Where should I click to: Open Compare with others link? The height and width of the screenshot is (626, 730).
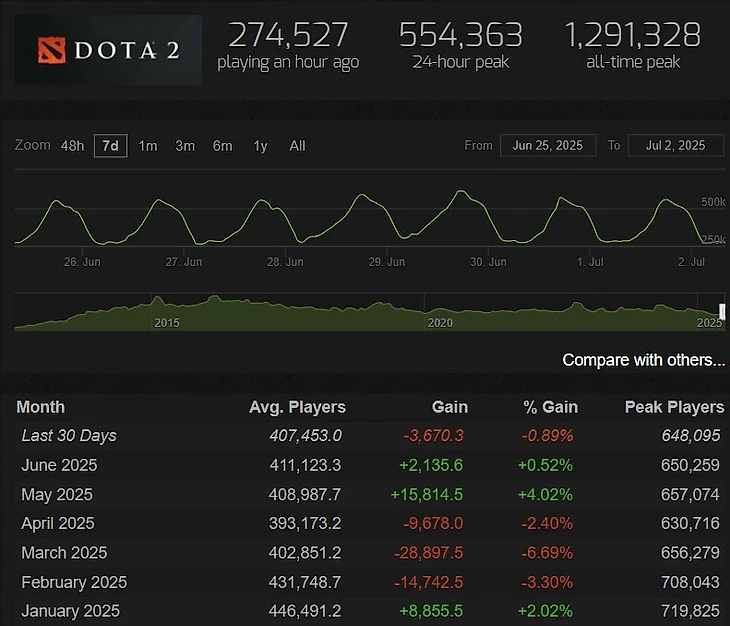point(644,360)
